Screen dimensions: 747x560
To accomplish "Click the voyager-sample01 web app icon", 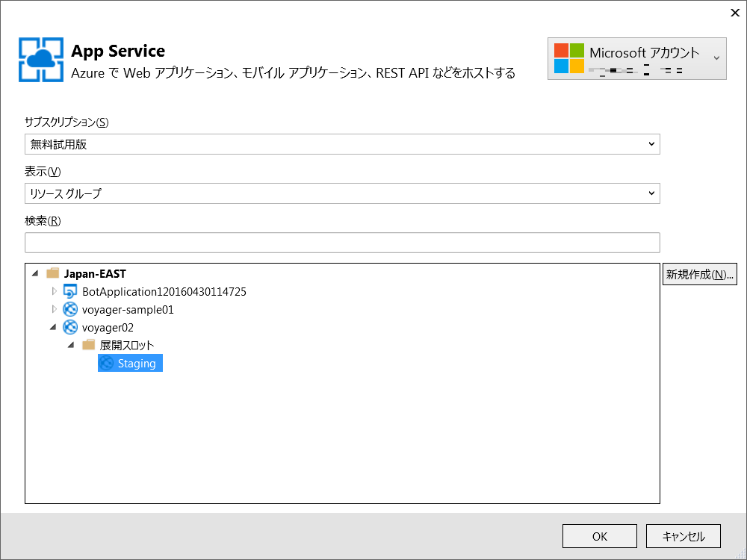I will [x=70, y=310].
